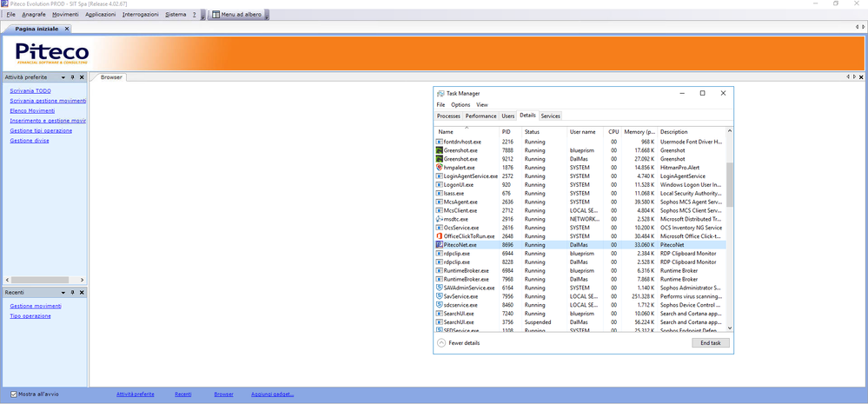The height and width of the screenshot is (404, 868).
Task: Sort processes by the CPU column header
Action: click(613, 132)
